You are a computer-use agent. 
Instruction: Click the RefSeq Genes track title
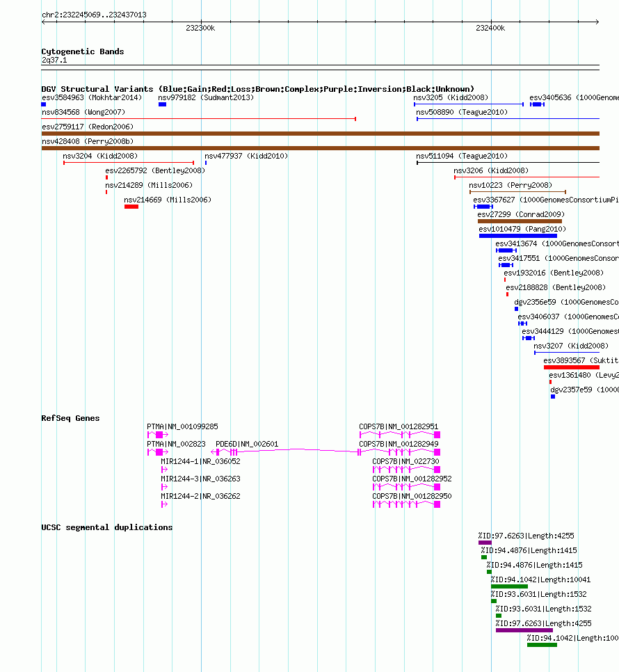[70, 418]
